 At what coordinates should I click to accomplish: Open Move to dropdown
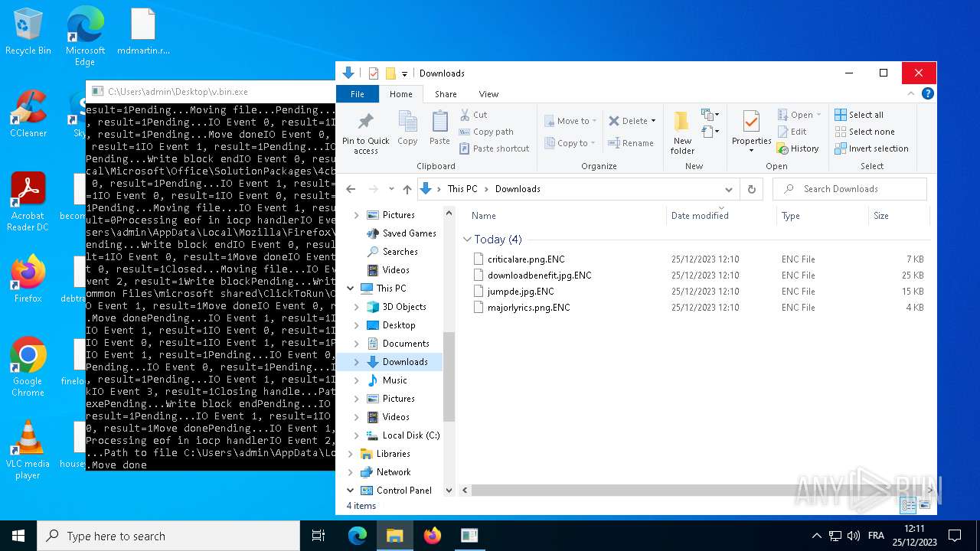[572, 121]
